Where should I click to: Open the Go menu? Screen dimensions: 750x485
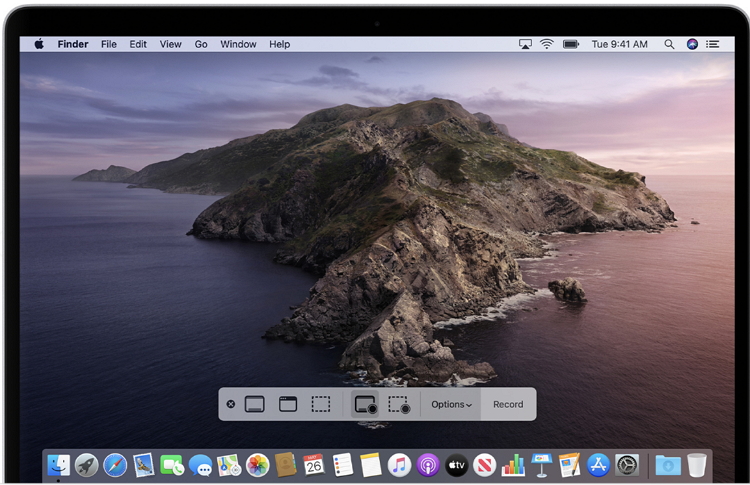[x=201, y=44]
